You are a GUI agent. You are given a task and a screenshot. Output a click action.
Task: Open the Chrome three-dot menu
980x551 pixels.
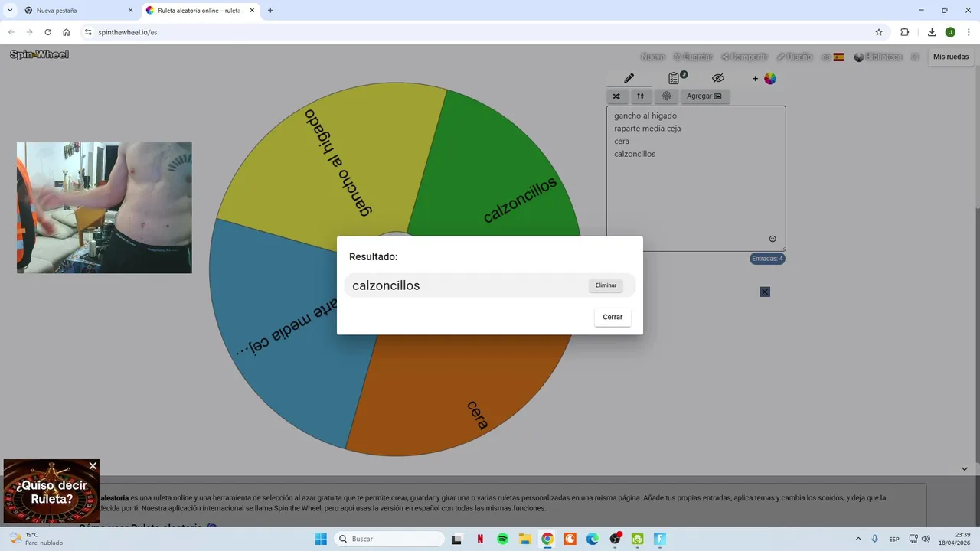point(969,32)
